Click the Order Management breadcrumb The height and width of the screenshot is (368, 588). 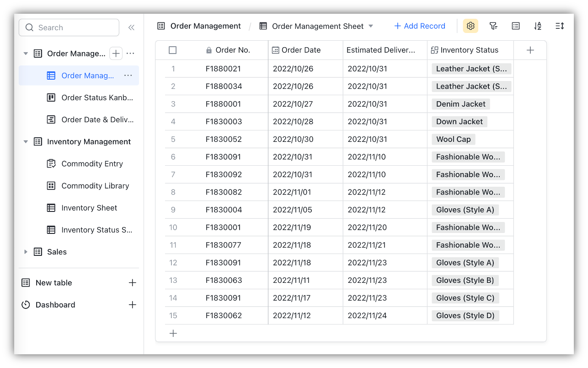click(x=199, y=26)
